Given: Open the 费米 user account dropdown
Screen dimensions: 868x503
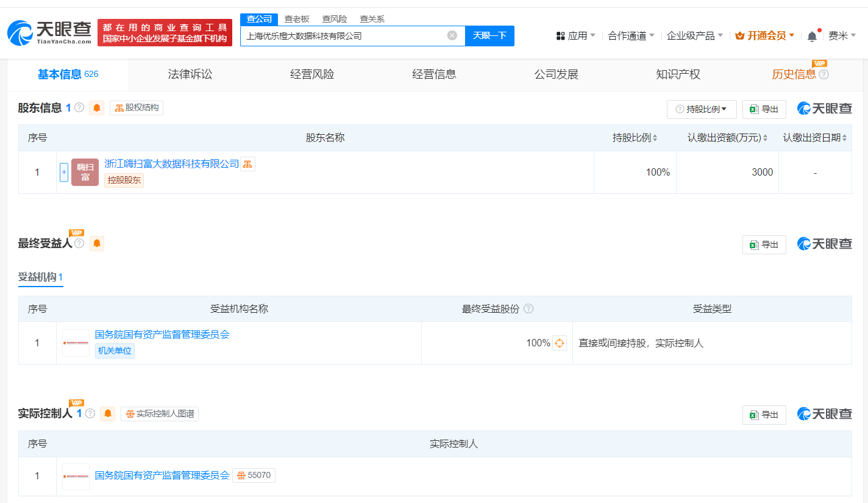Looking at the screenshot, I should coord(842,36).
